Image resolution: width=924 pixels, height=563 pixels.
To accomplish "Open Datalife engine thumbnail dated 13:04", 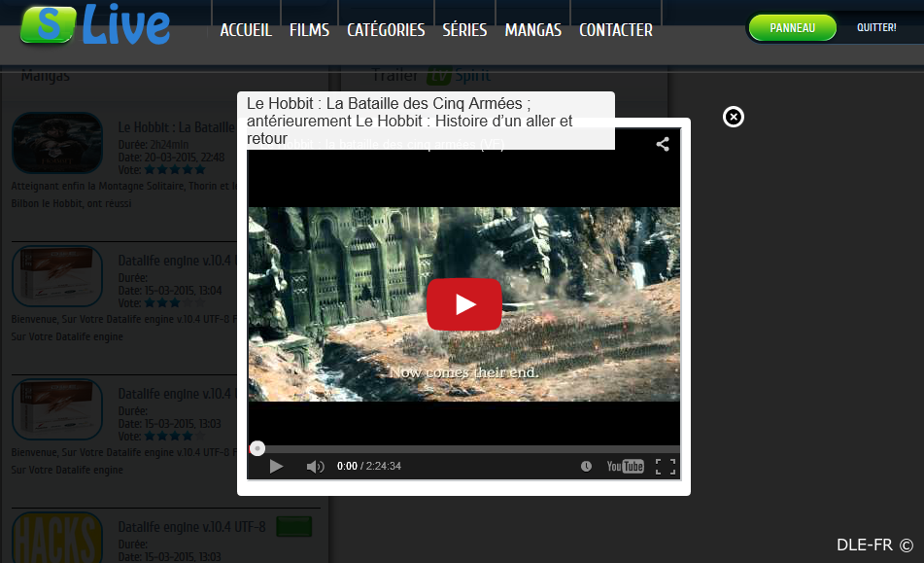I will tap(57, 276).
